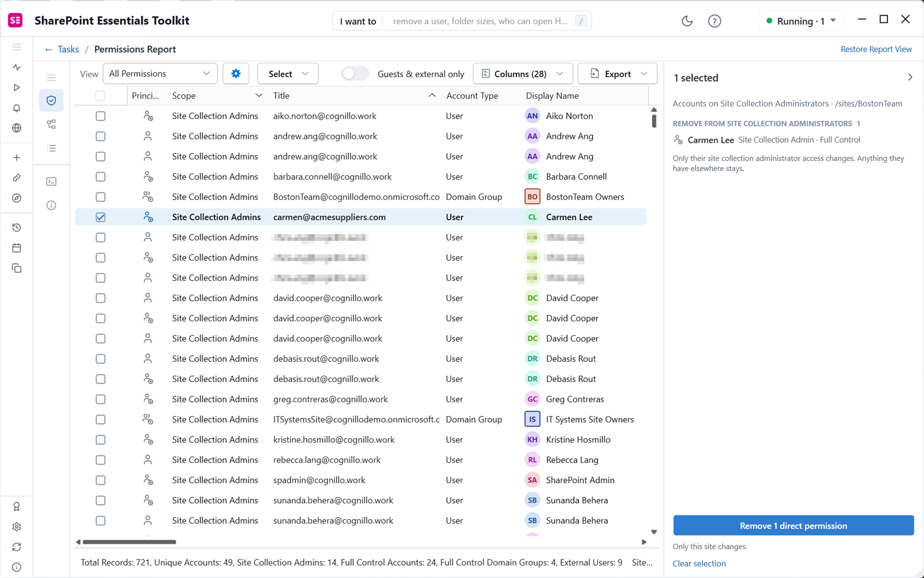Open the gear settings icon in left sidebar
The height and width of the screenshot is (578, 924).
pos(17,527)
